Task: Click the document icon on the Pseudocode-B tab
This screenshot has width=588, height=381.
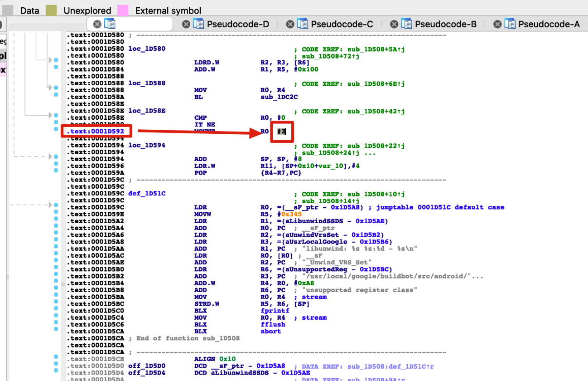Action: coord(407,24)
